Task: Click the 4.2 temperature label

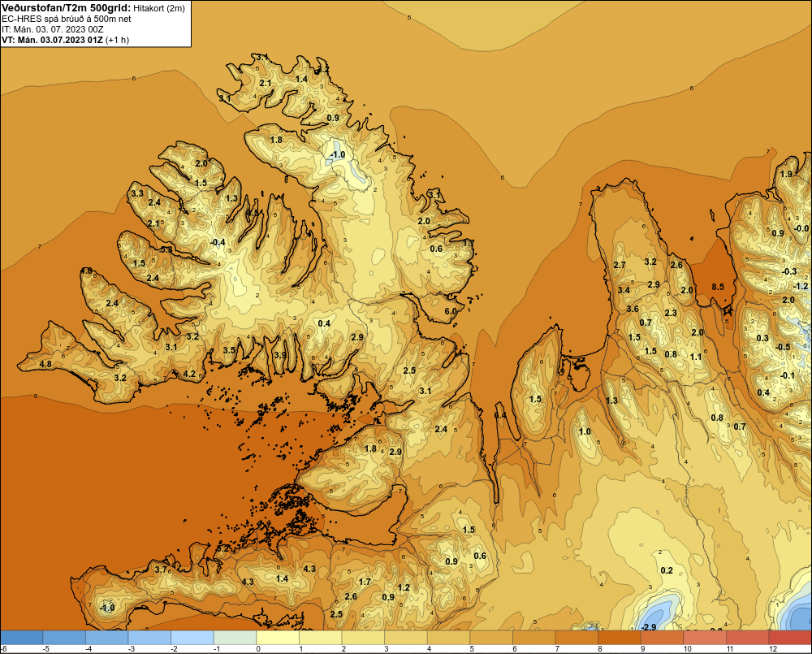Action: (x=189, y=374)
